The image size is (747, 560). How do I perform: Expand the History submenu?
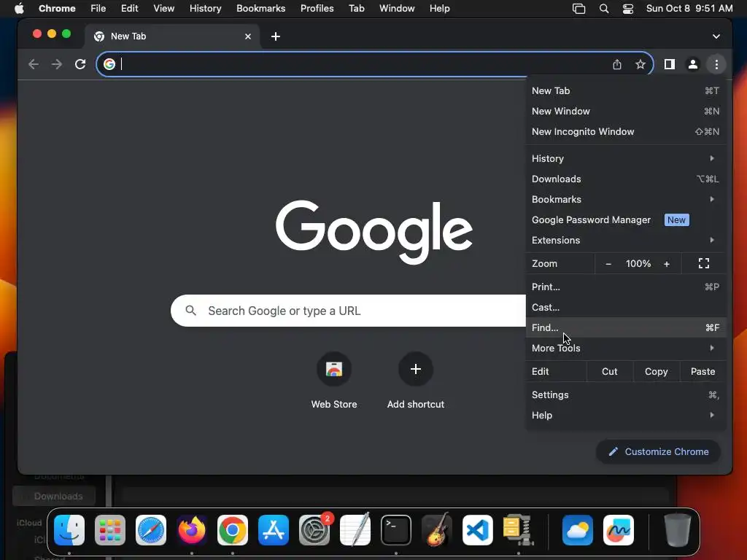626,158
